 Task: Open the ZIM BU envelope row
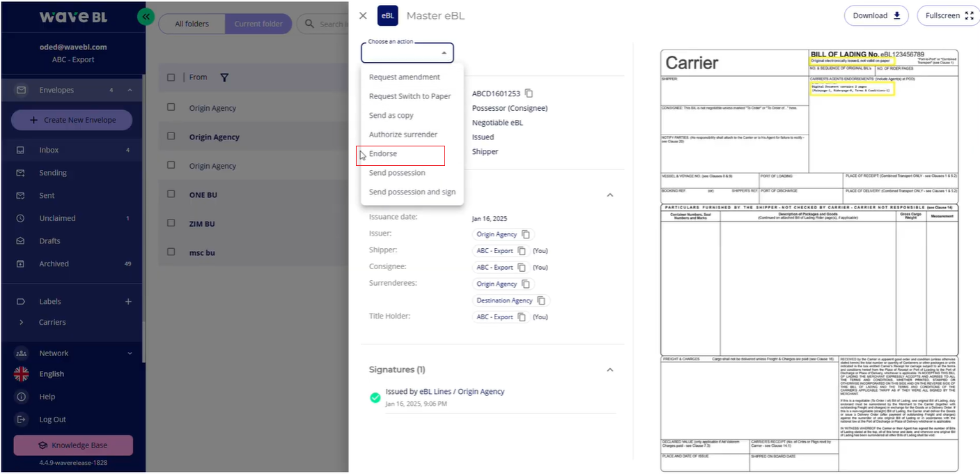click(x=254, y=224)
